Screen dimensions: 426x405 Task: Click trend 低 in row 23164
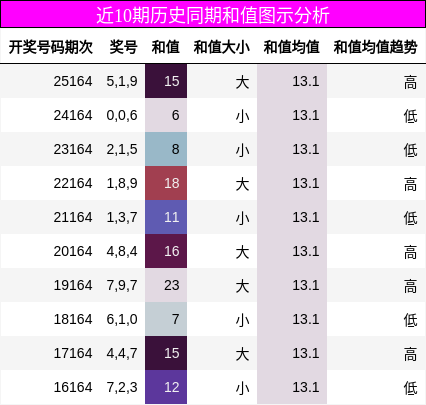click(410, 150)
